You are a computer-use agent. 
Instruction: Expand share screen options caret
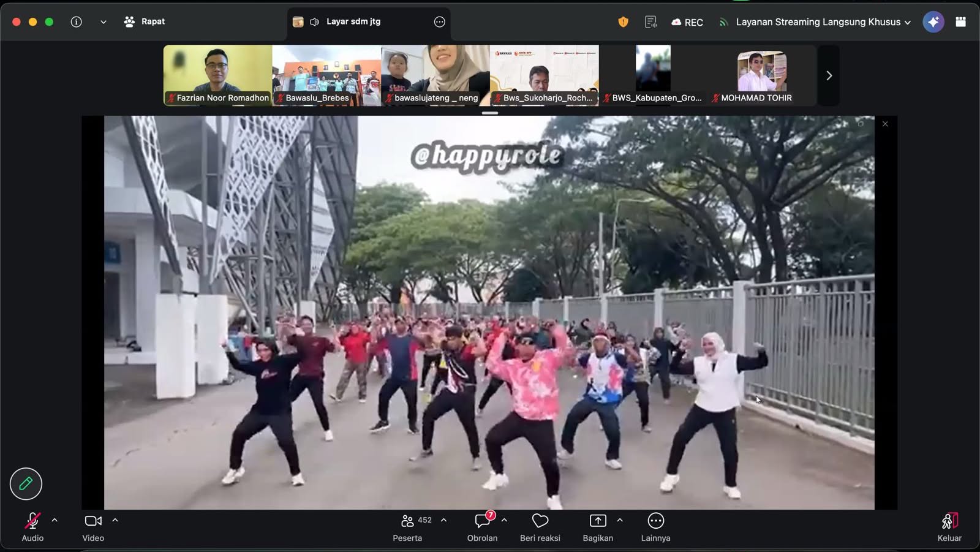[620, 520]
